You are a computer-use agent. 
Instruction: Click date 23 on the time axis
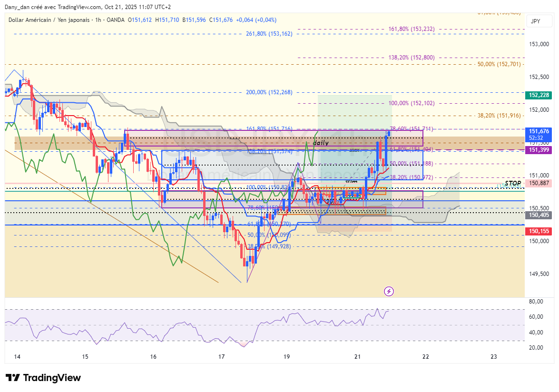494,357
